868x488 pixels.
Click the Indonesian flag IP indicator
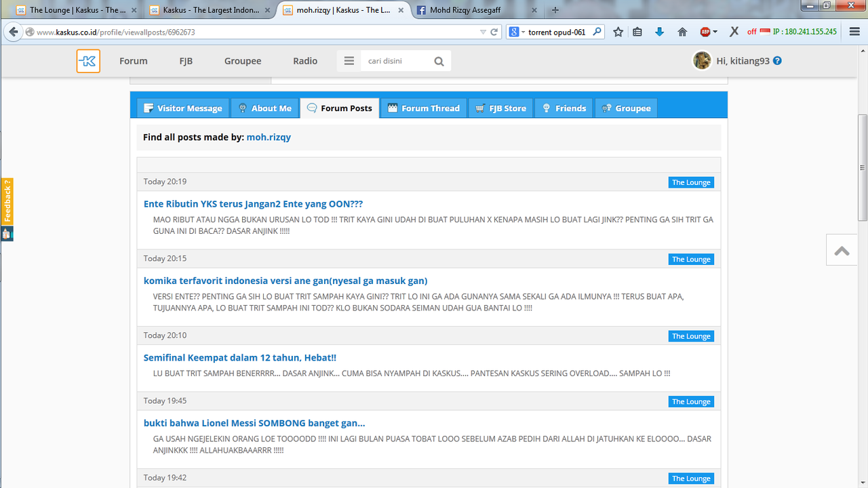765,31
